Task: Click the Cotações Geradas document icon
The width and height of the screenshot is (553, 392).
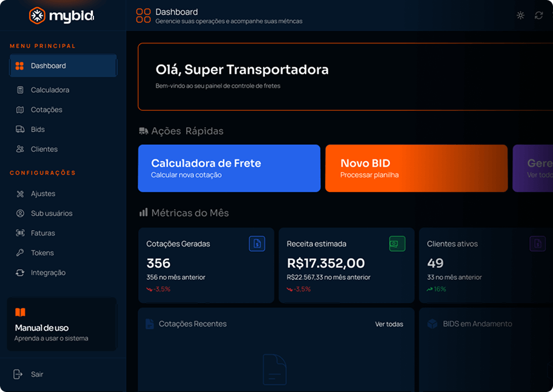Action: (x=256, y=244)
